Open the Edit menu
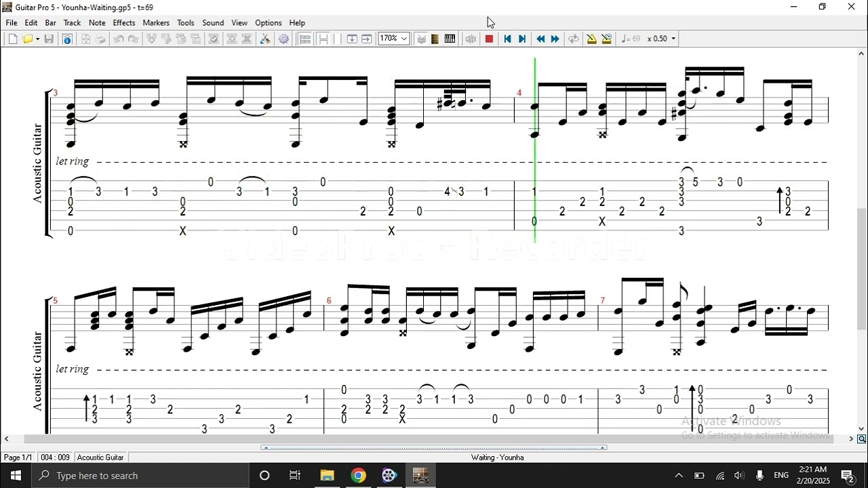 click(31, 23)
